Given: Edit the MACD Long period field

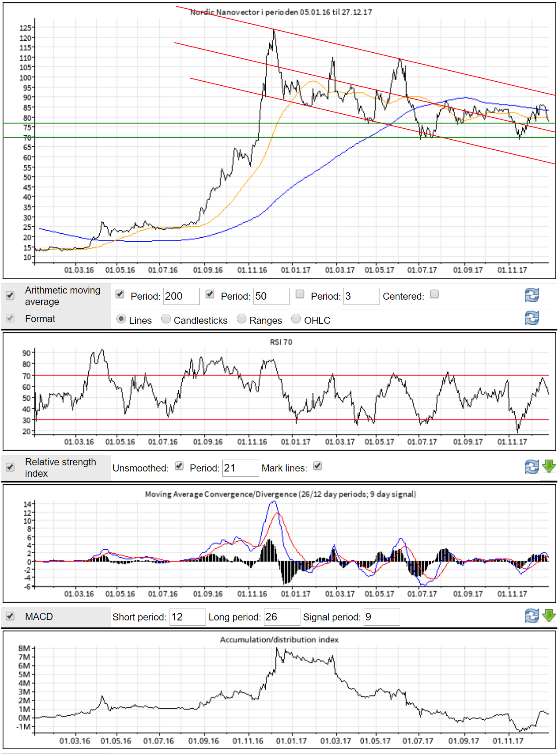Looking at the screenshot, I should 282,617.
